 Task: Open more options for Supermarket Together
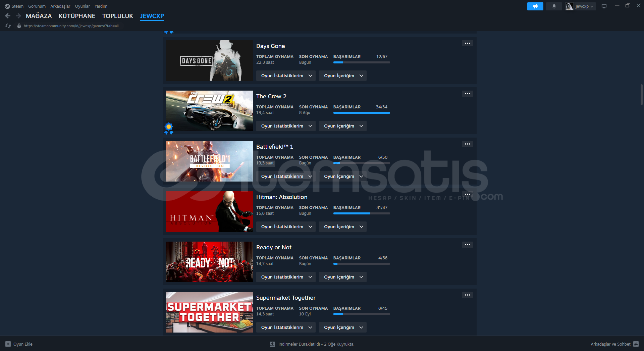(x=468, y=295)
